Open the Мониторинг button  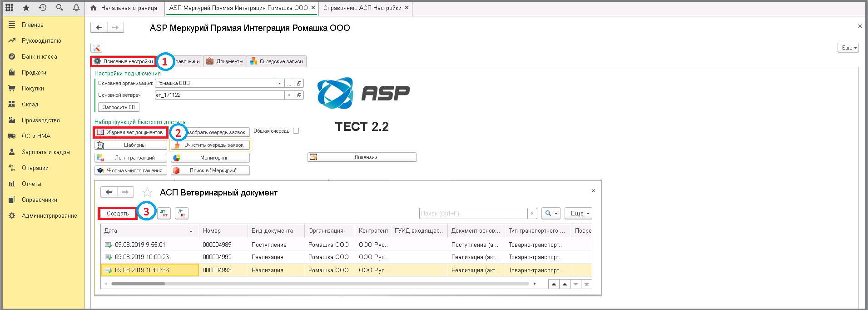pyautogui.click(x=210, y=158)
